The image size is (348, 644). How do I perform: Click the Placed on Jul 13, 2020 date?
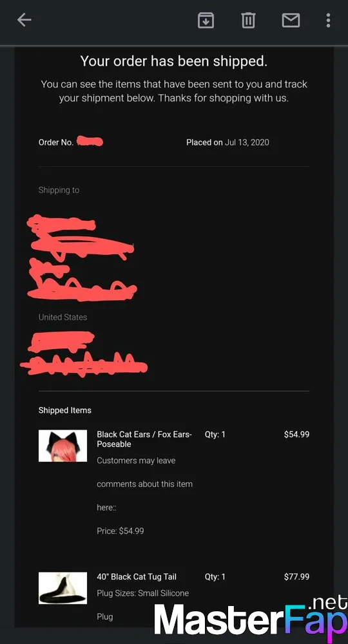pos(227,142)
